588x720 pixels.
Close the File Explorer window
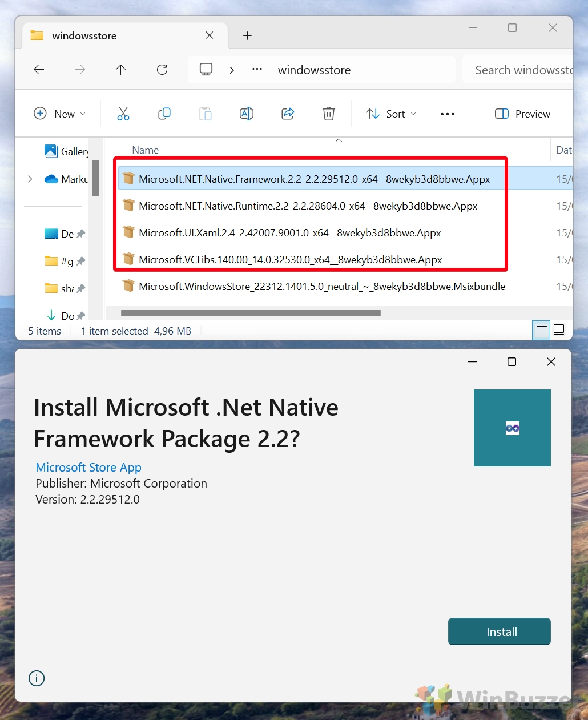(553, 27)
